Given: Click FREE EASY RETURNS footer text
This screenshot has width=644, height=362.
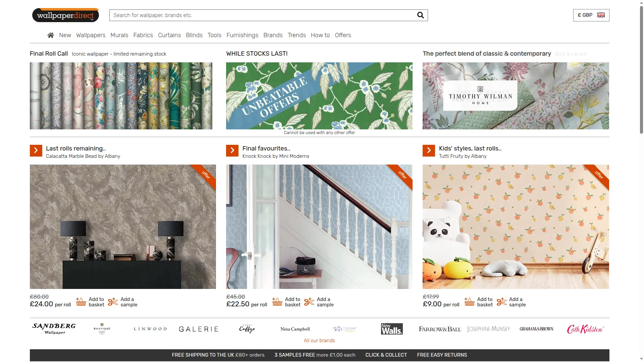Looking at the screenshot, I should (442, 355).
